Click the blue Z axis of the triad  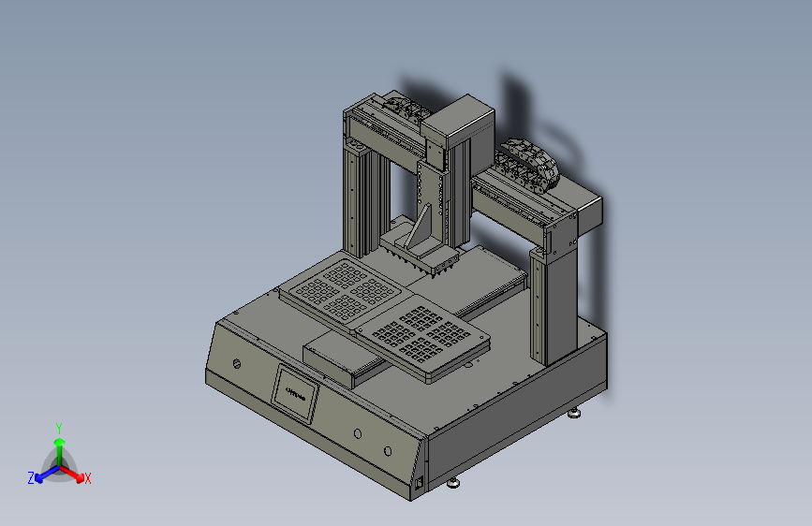click(46, 474)
